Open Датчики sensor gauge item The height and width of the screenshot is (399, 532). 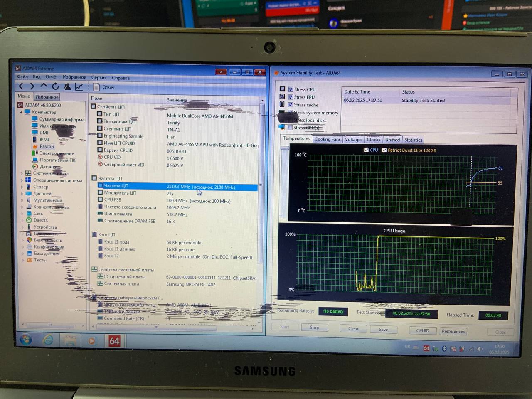coord(35,167)
